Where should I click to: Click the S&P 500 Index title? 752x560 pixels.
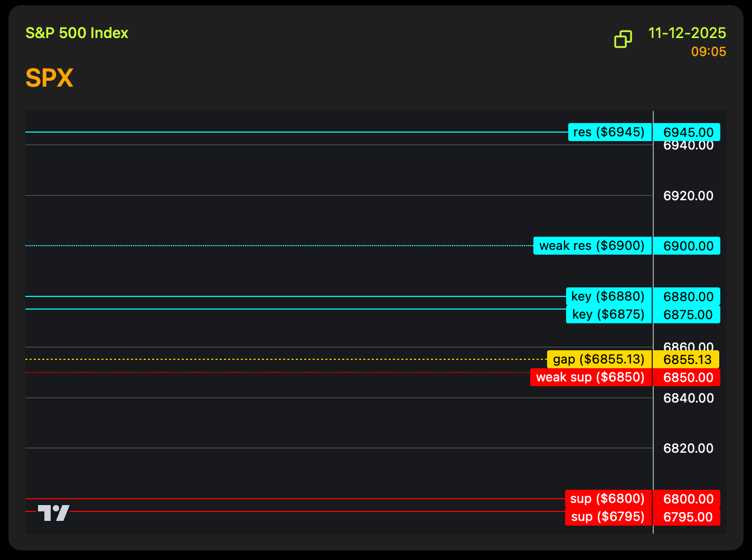point(77,33)
